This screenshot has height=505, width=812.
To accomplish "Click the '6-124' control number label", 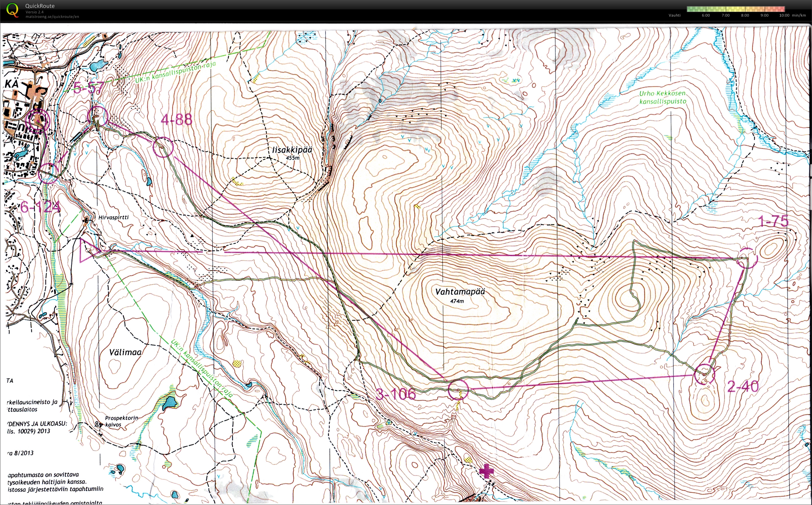I will [41, 207].
